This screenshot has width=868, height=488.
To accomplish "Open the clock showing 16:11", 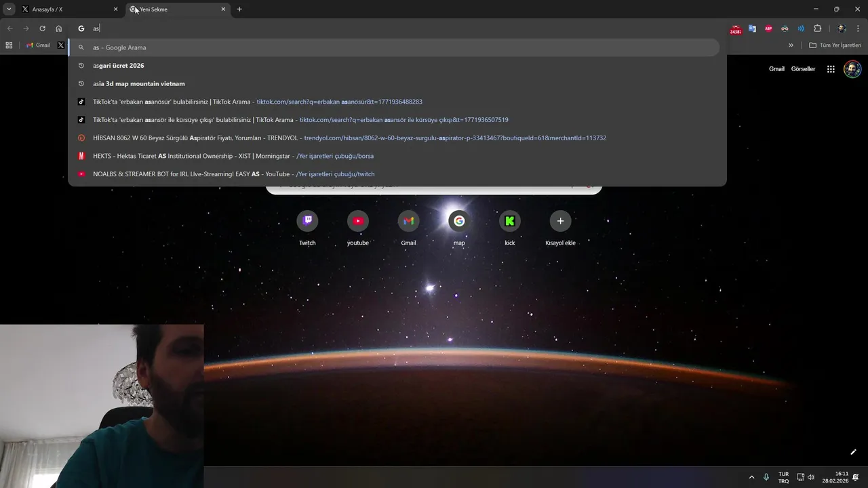I will pyautogui.click(x=835, y=477).
